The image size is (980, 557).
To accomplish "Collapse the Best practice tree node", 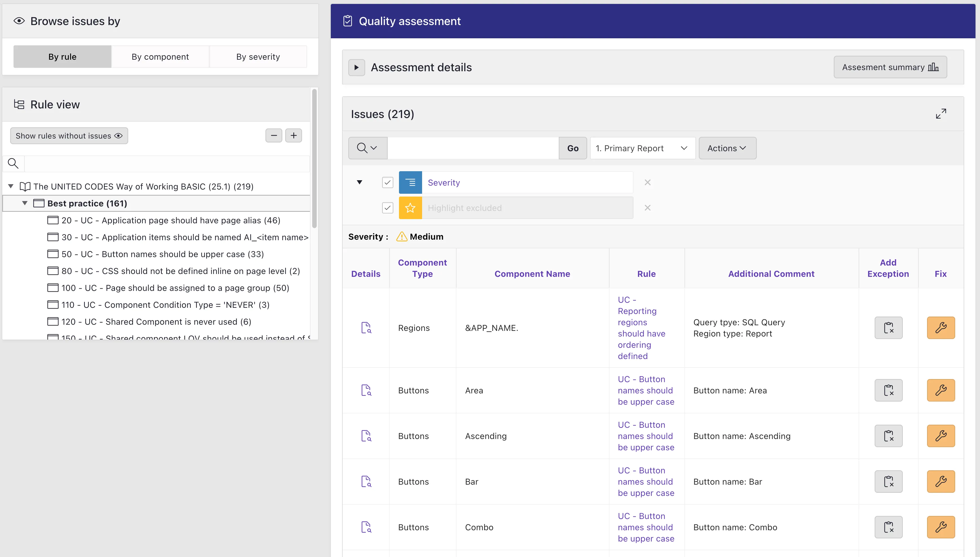I will click(25, 203).
